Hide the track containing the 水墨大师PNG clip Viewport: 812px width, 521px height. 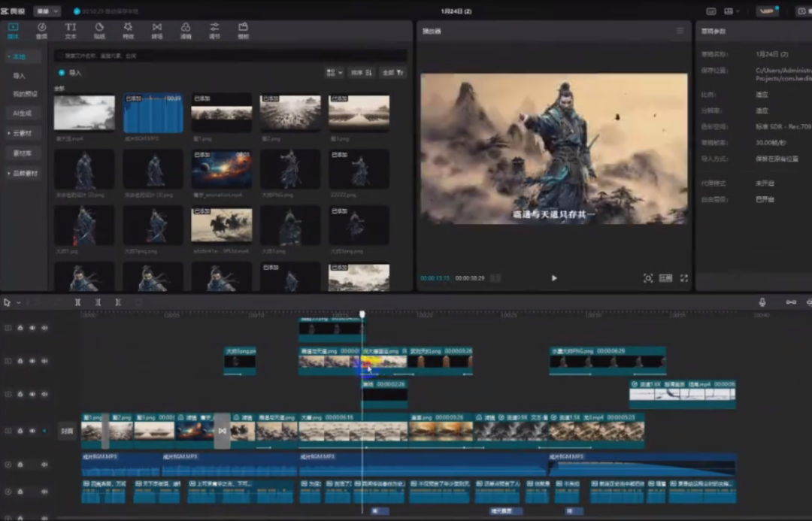coord(32,361)
